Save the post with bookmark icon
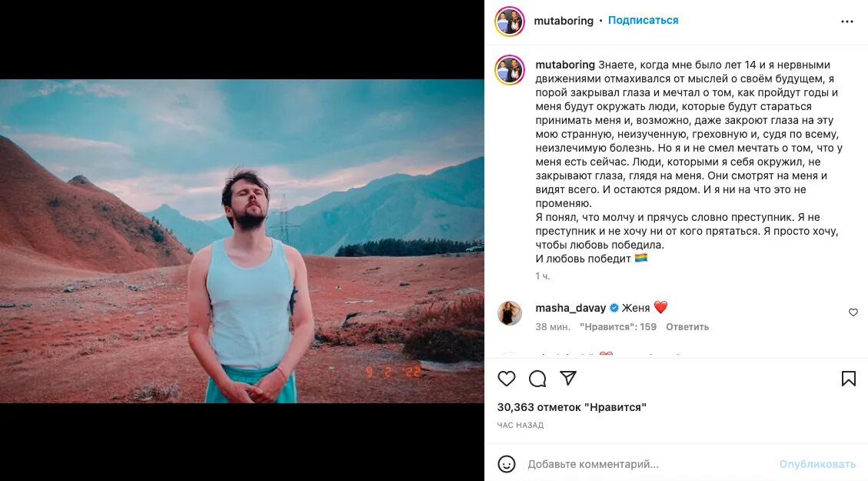 coord(848,379)
